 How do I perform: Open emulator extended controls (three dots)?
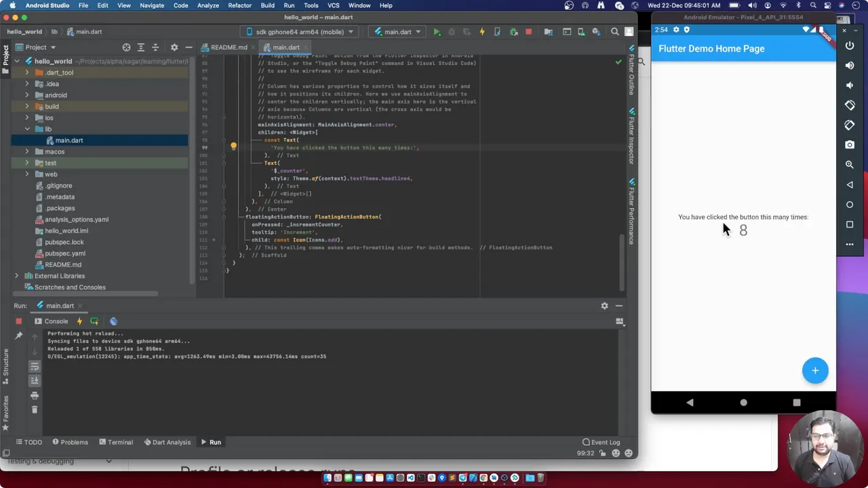850,244
